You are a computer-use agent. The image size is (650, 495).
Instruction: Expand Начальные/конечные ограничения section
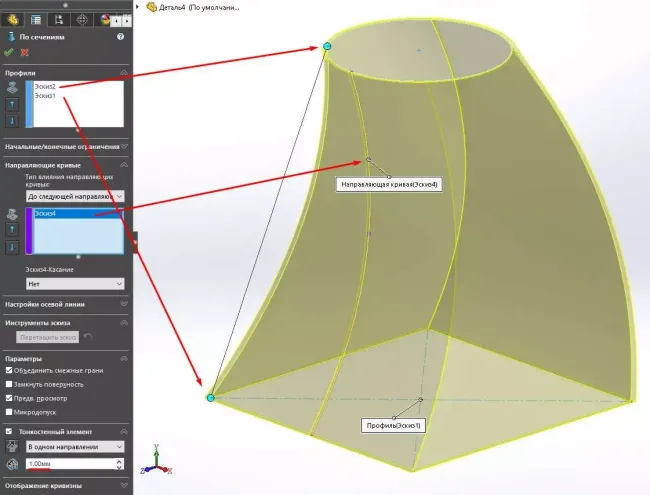(124, 146)
